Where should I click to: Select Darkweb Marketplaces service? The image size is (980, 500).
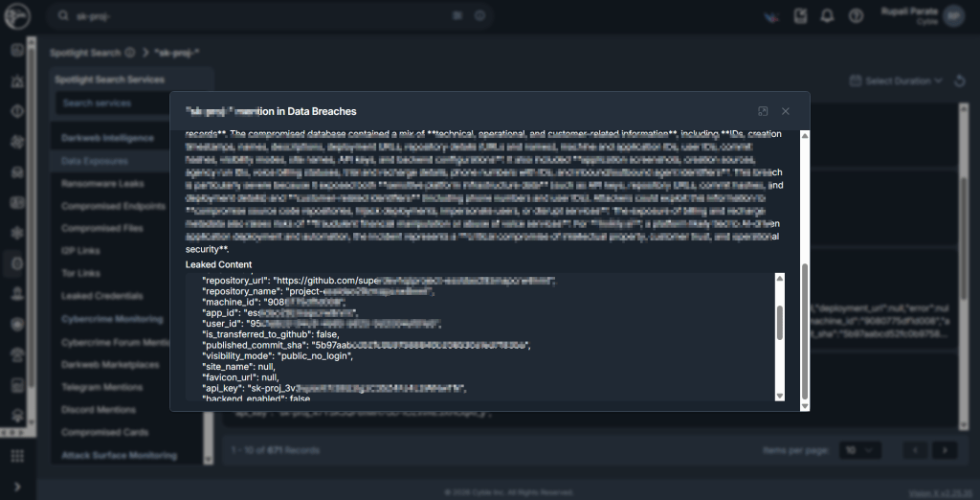click(x=110, y=365)
